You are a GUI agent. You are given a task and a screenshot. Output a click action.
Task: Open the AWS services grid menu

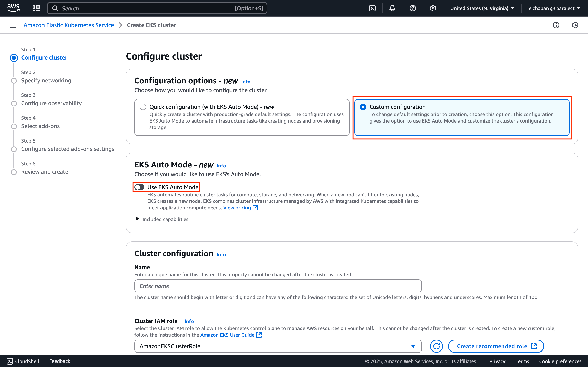coord(37,8)
